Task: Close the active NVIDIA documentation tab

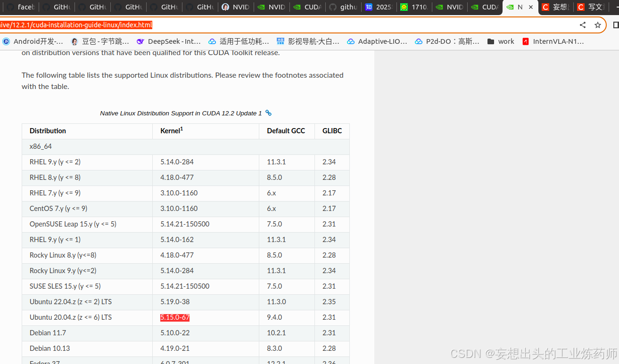Action: coord(531,7)
